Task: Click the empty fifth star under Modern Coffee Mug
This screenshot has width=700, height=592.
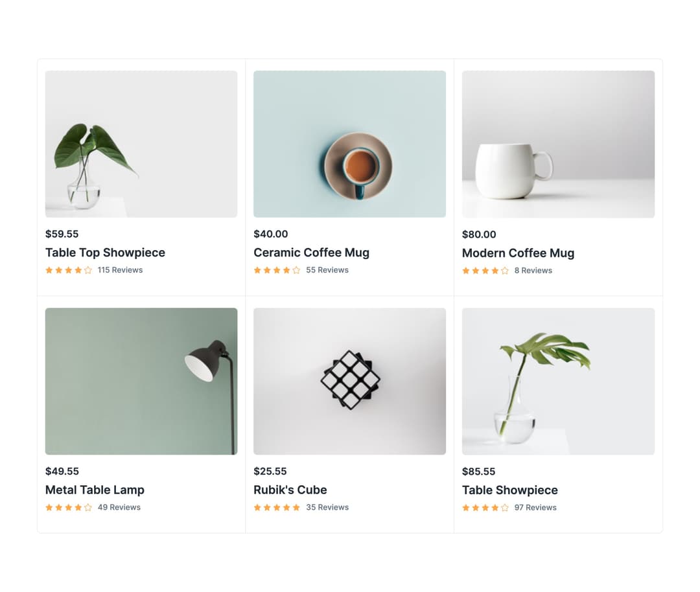Action: (505, 271)
